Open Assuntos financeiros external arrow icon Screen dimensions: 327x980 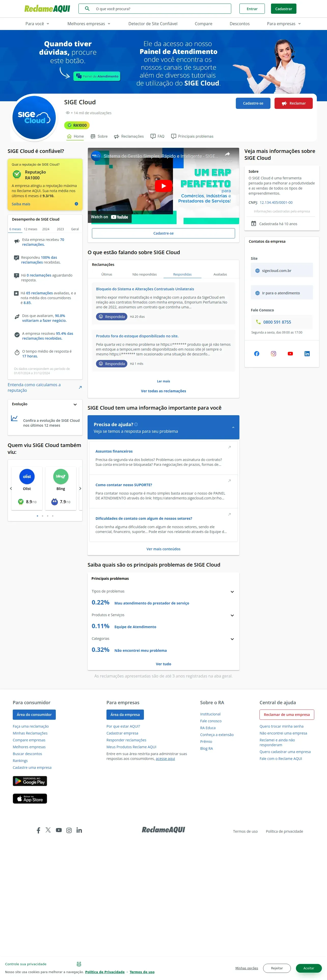pyautogui.click(x=229, y=447)
